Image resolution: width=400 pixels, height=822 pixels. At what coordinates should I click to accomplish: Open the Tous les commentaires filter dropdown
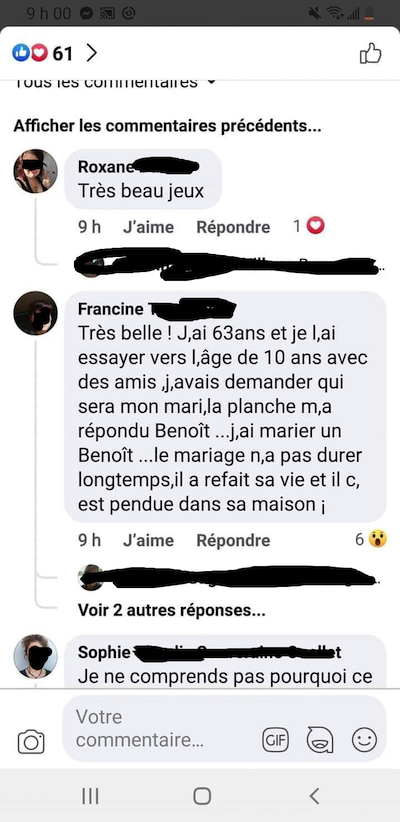pos(114,82)
